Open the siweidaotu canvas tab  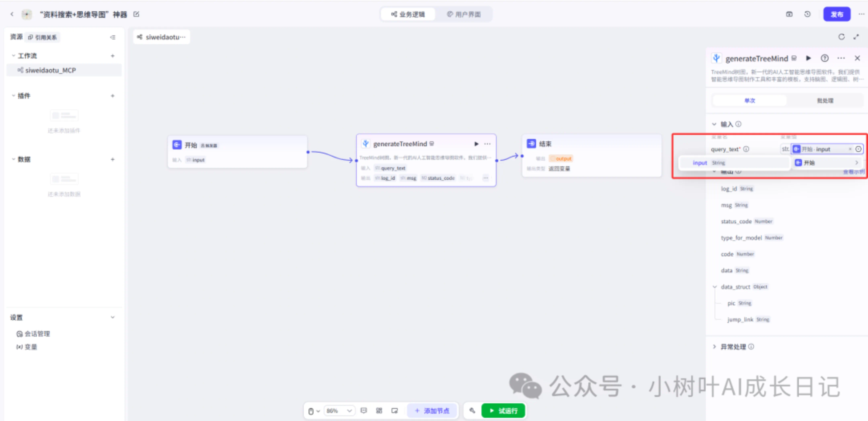click(x=161, y=37)
